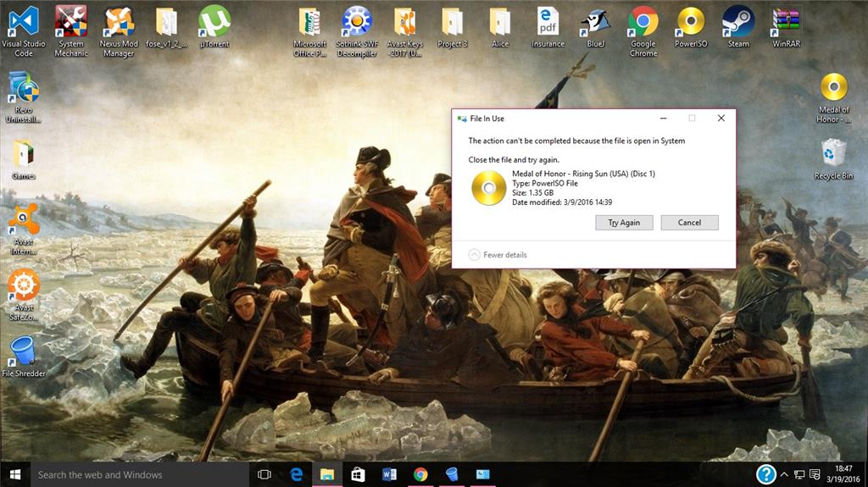
Task: Select the fose_v1_2 folder icon
Action: tap(166, 26)
